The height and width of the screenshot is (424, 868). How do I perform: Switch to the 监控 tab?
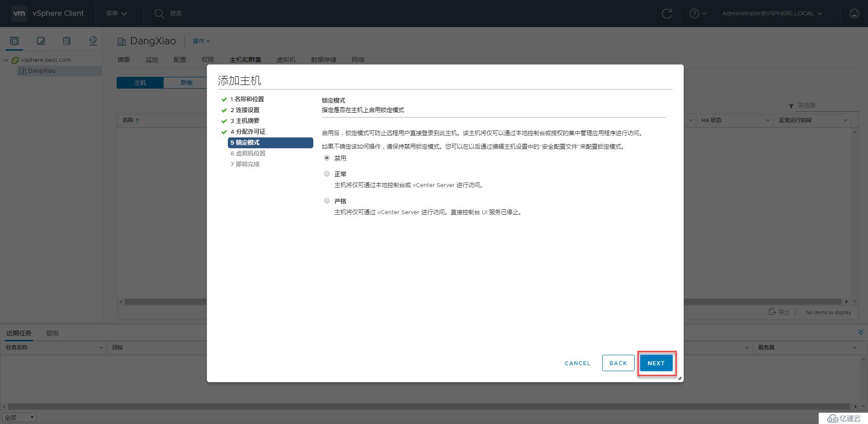152,60
